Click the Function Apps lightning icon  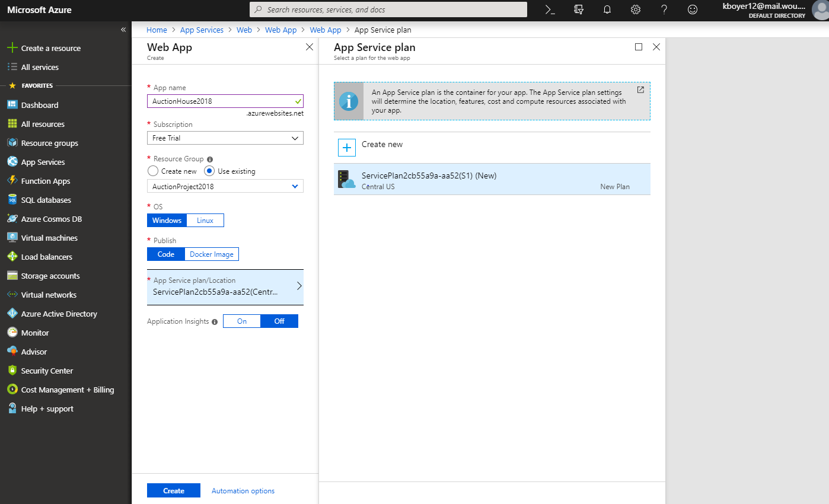pos(12,181)
